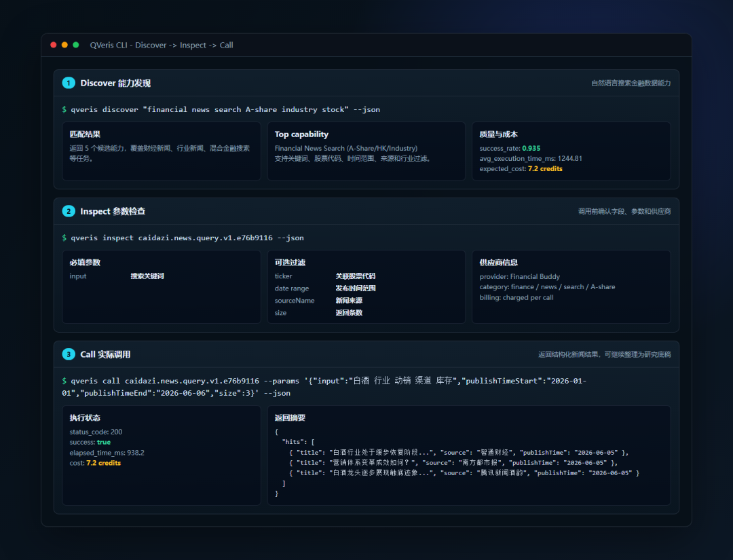
Task: Click the 'sourceName' filter name
Action: coord(295,301)
